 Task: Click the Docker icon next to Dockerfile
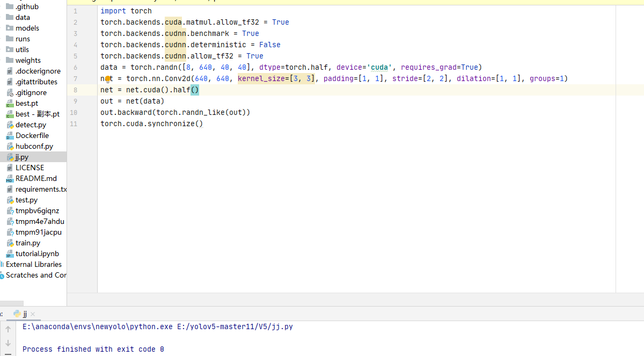point(9,135)
